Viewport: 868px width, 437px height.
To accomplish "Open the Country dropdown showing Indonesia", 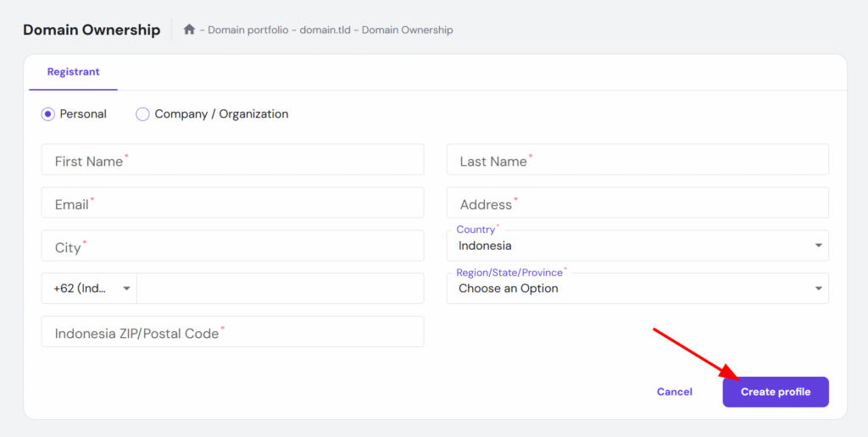I will [637, 246].
